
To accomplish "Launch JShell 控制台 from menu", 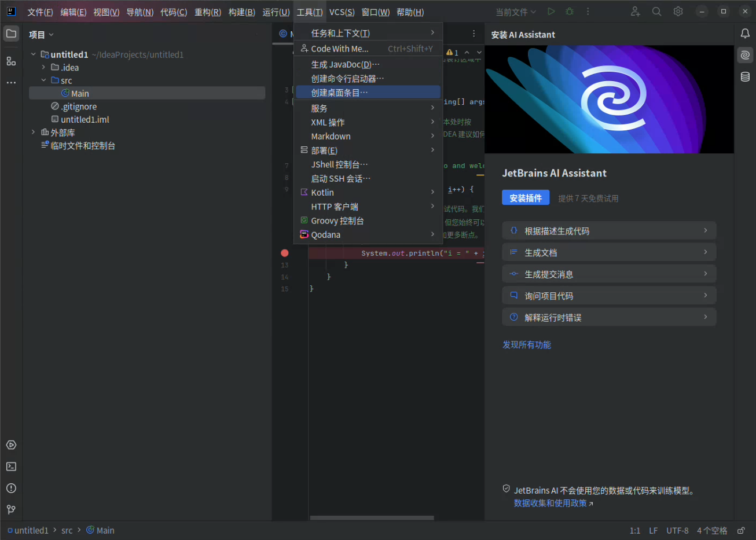I will [x=368, y=164].
